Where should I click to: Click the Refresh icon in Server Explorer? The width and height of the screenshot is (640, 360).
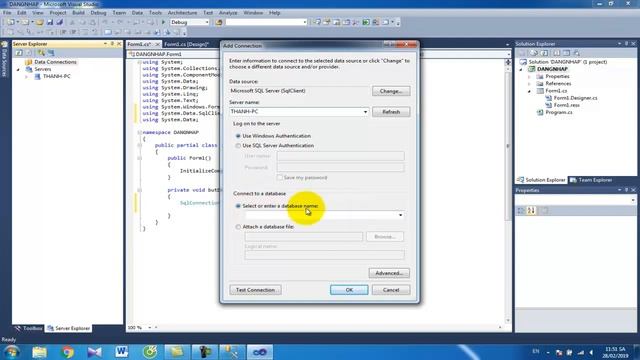(x=19, y=53)
